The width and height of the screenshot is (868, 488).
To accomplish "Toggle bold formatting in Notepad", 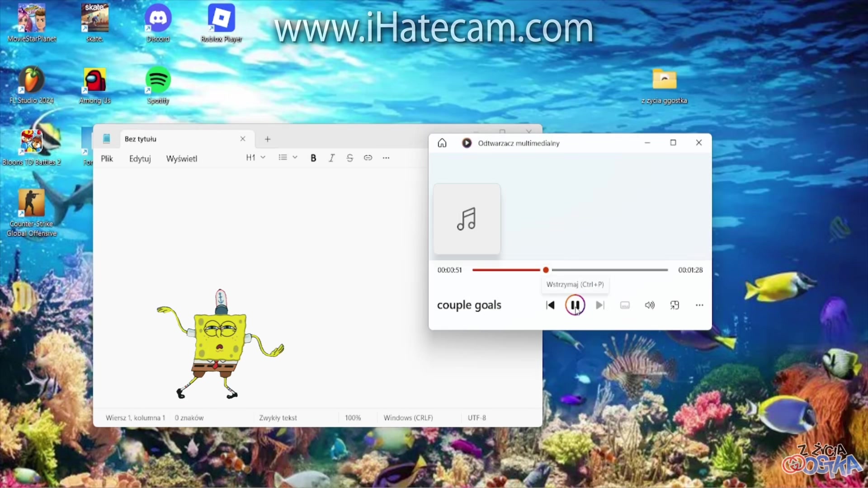I will tap(313, 158).
